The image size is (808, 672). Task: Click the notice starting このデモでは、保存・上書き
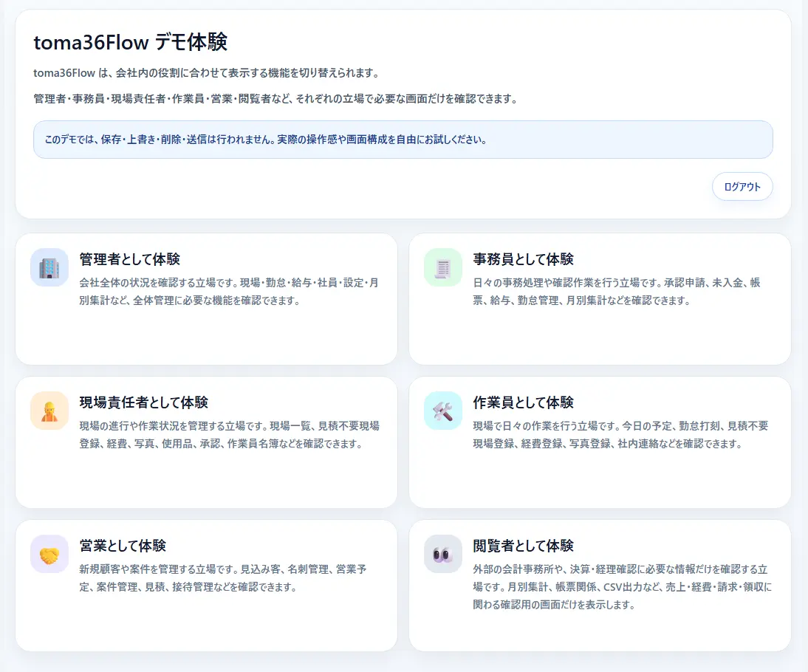tap(403, 140)
